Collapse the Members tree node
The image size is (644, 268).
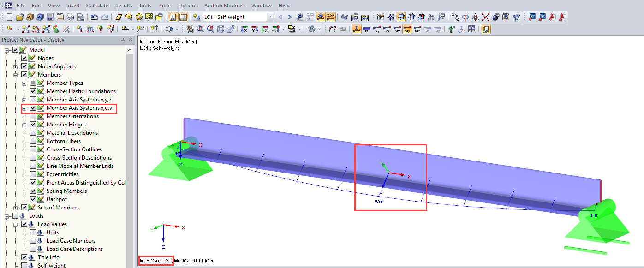pos(16,75)
